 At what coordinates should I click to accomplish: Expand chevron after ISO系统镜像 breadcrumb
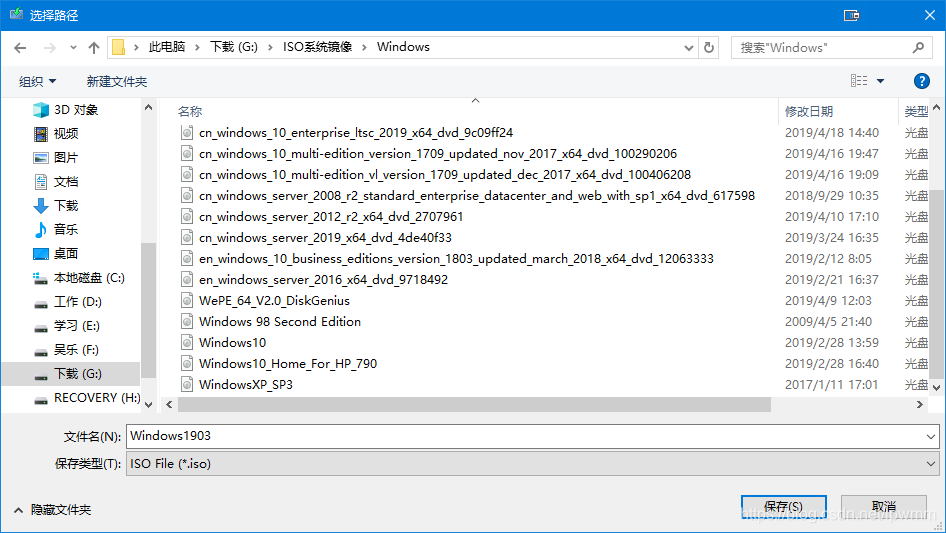(x=364, y=48)
